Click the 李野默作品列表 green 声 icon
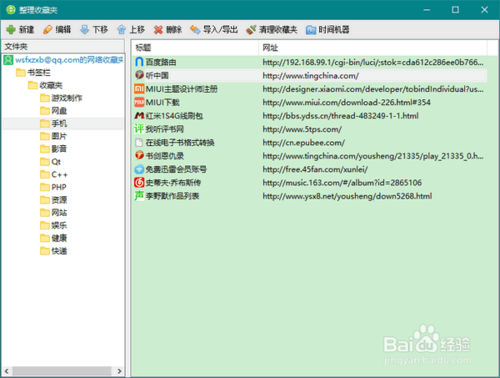The height and width of the screenshot is (378, 500). pyautogui.click(x=139, y=196)
